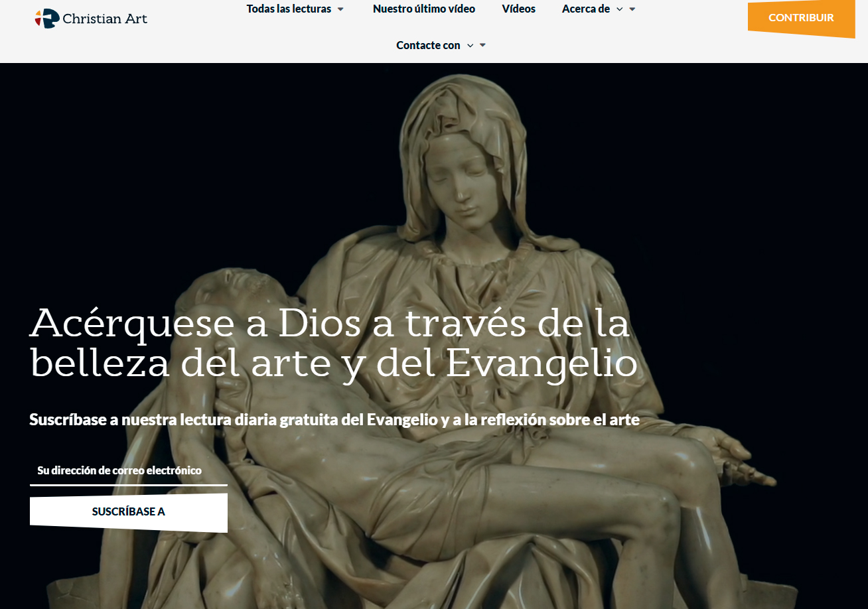
Task: Click the Suscríbase a nuestra lectura subtitle
Action: coord(334,419)
